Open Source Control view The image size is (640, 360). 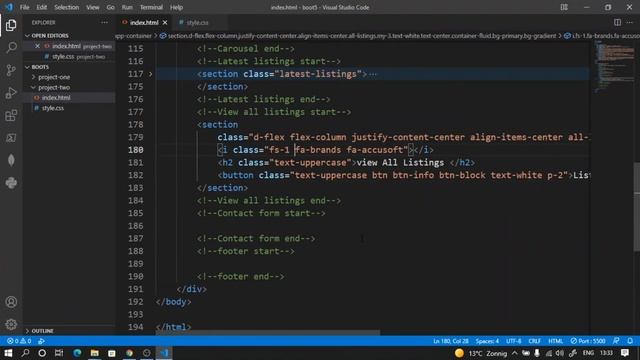pos(11,70)
